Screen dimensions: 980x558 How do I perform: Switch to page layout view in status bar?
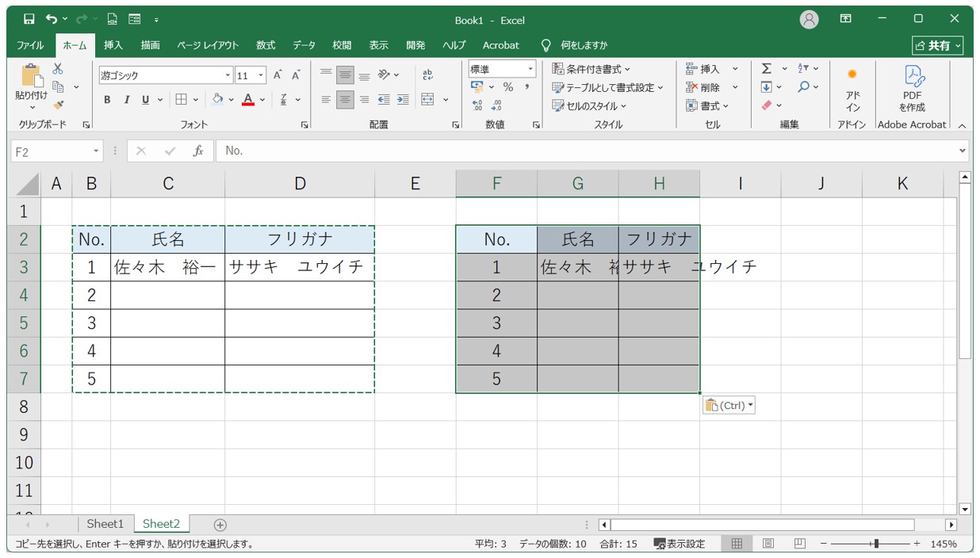pos(768,544)
